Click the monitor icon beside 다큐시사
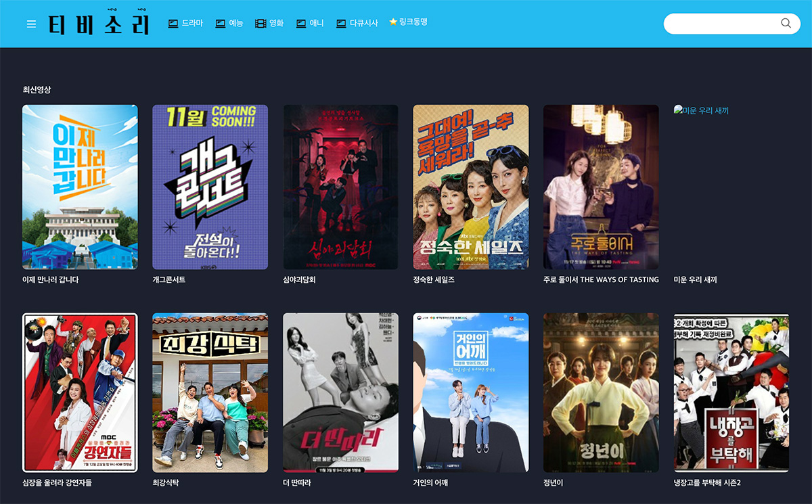Screen dimensions: 812x504 [x=341, y=24]
